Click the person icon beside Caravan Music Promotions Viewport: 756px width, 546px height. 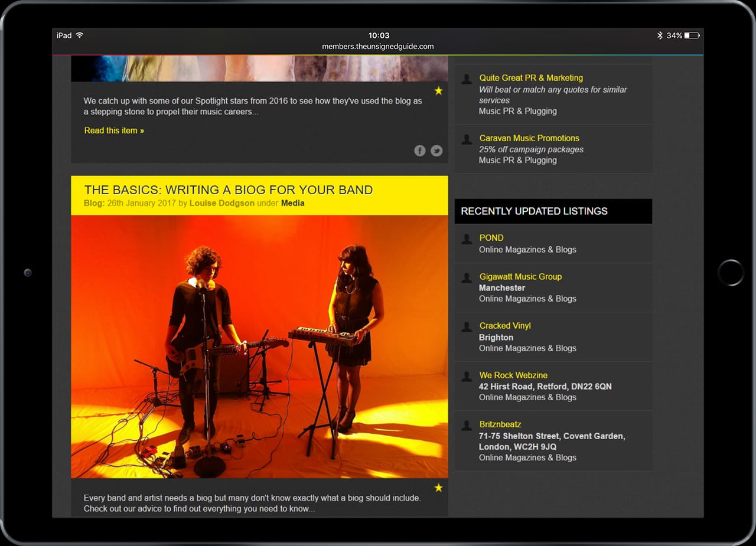tap(467, 139)
